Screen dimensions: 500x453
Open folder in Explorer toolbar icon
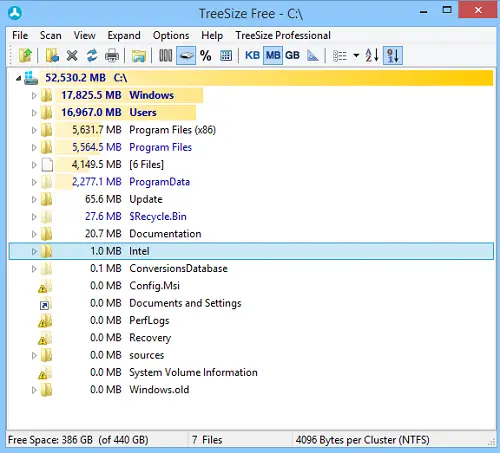[x=138, y=56]
